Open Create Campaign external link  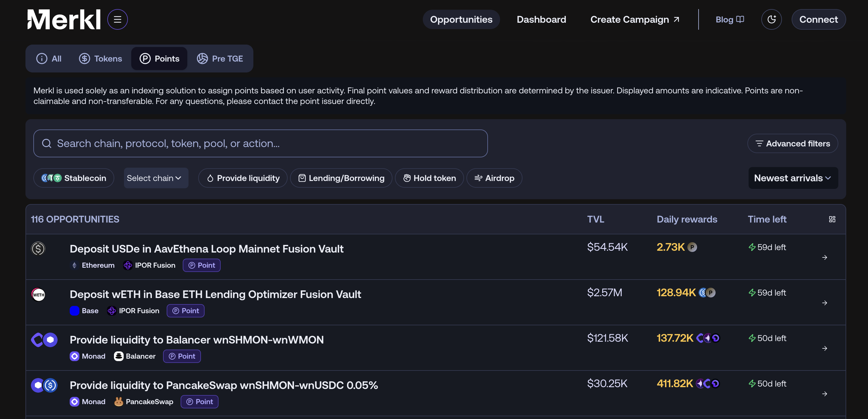(635, 19)
